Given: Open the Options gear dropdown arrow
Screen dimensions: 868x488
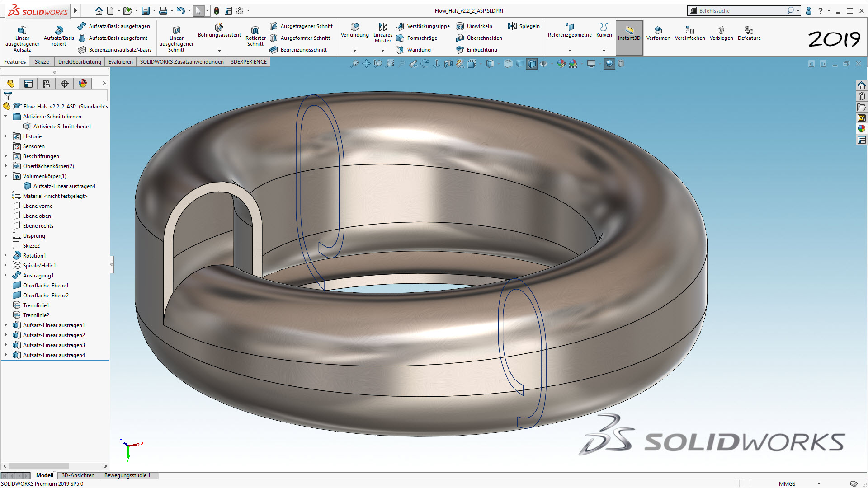Looking at the screenshot, I should pyautogui.click(x=248, y=10).
